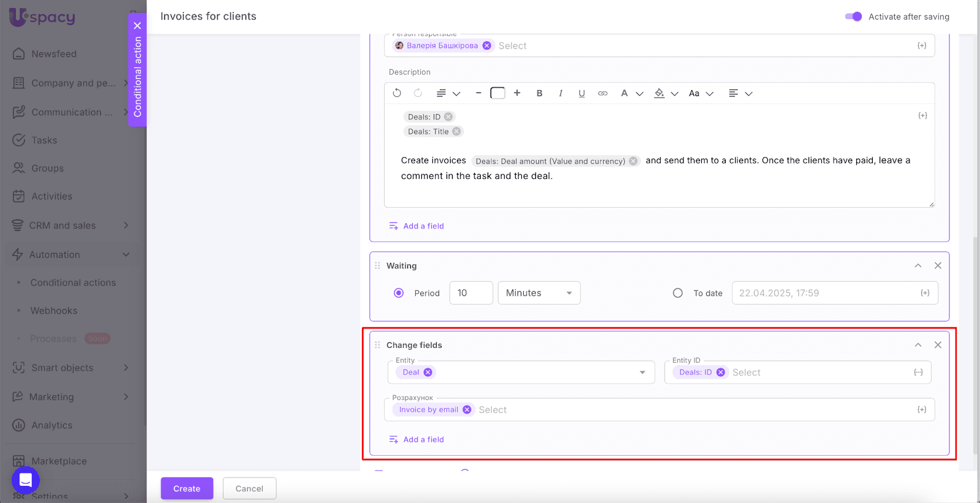Click the undo icon in description toolbar
The image size is (980, 503).
coord(397,93)
